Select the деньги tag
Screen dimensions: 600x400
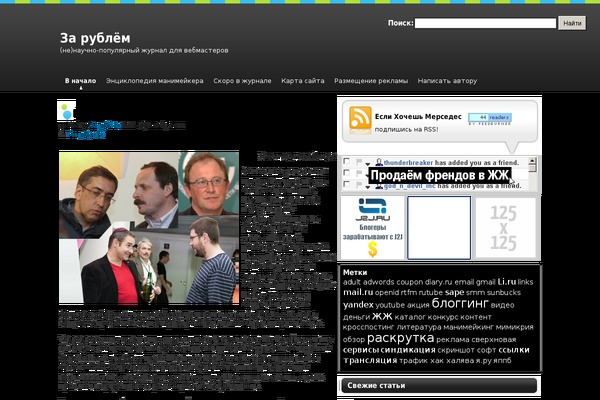[356, 317]
